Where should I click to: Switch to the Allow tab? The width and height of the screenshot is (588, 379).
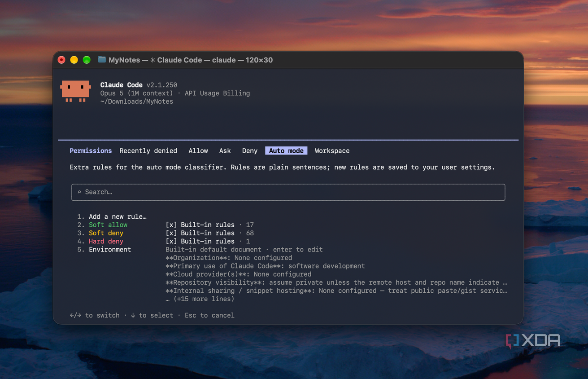tap(198, 151)
